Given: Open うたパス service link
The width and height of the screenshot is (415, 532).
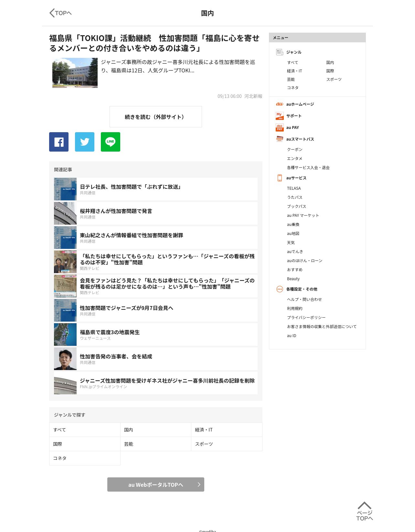Looking at the screenshot, I should coord(295,197).
